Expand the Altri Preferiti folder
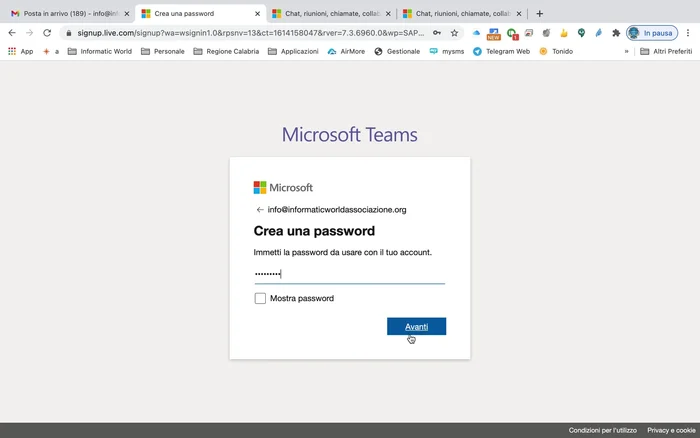 [666, 51]
